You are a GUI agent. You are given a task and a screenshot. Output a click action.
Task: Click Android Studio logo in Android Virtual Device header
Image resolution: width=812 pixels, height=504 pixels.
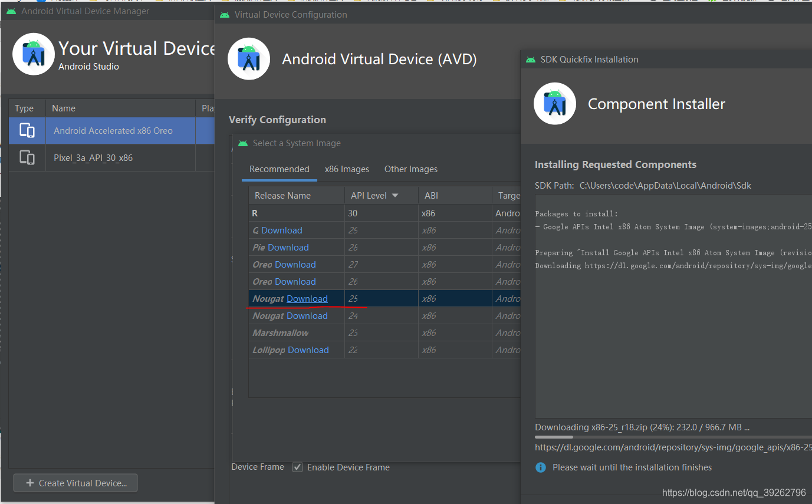(249, 59)
